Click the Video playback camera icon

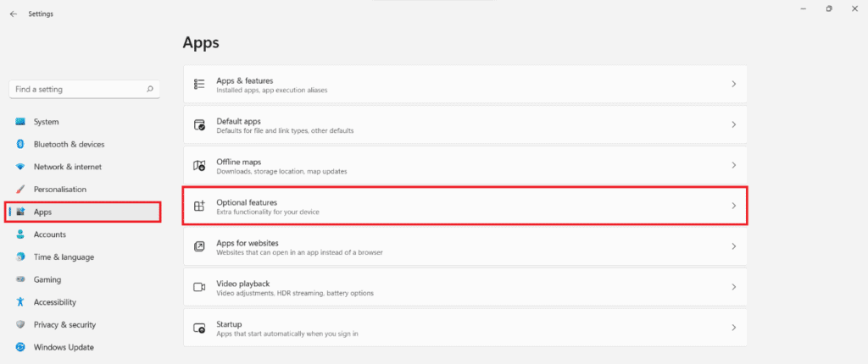click(x=199, y=287)
